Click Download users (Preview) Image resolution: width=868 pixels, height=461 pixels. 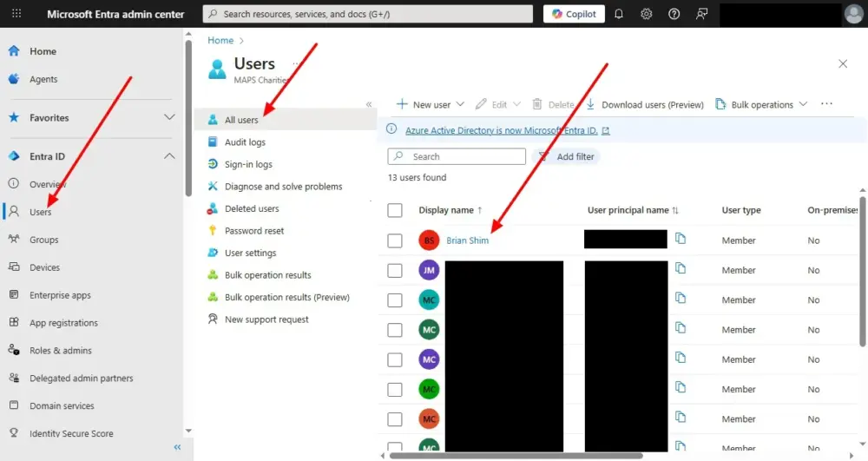click(x=644, y=104)
